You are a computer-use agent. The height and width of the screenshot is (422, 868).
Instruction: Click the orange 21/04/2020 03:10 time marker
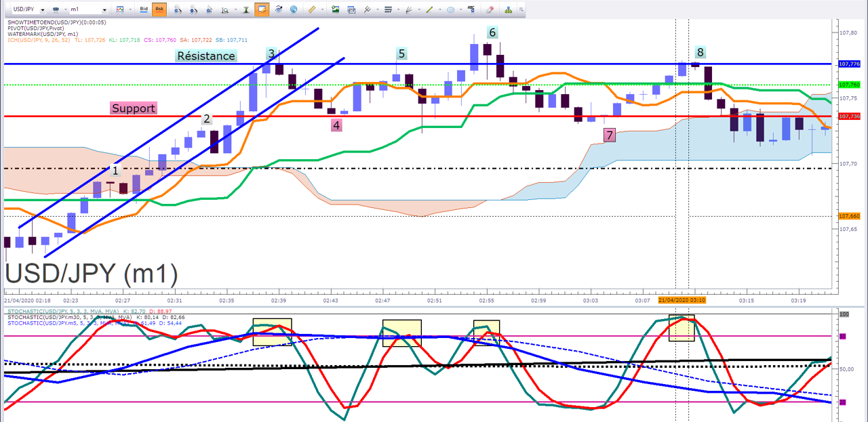[682, 299]
